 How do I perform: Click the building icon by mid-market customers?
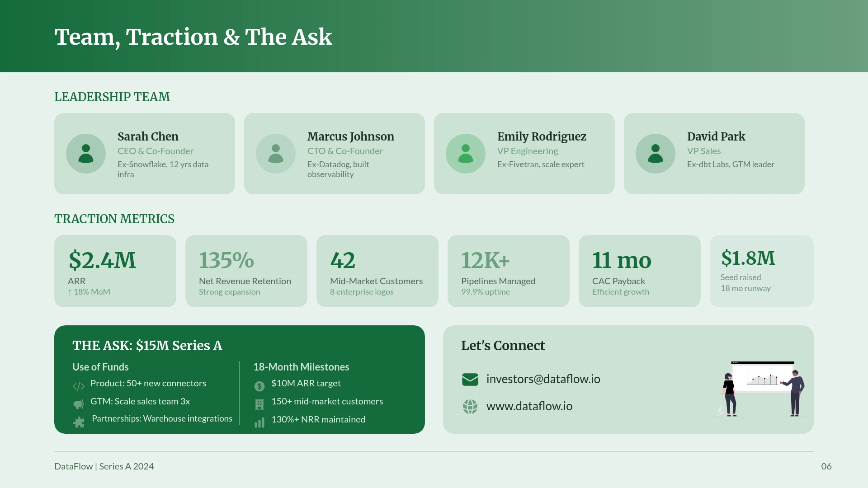click(259, 404)
